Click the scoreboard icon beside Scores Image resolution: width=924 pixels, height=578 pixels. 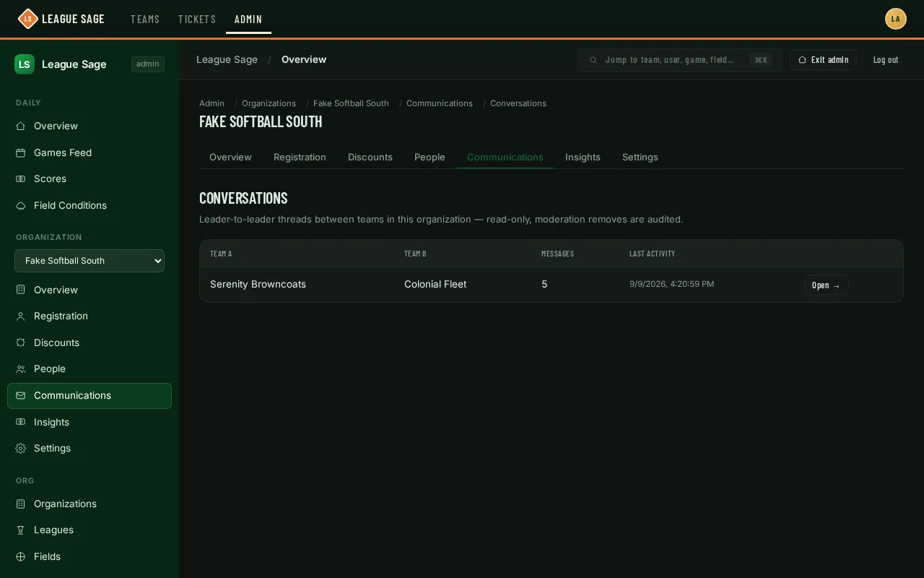tap(21, 179)
